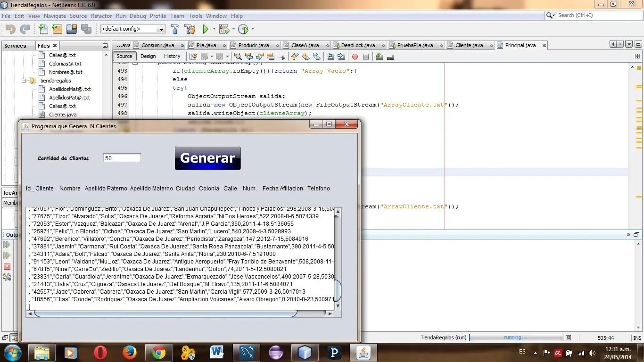Image resolution: width=644 pixels, height=362 pixels.
Task: Build the project with the hammer icon
Action: click(175, 29)
